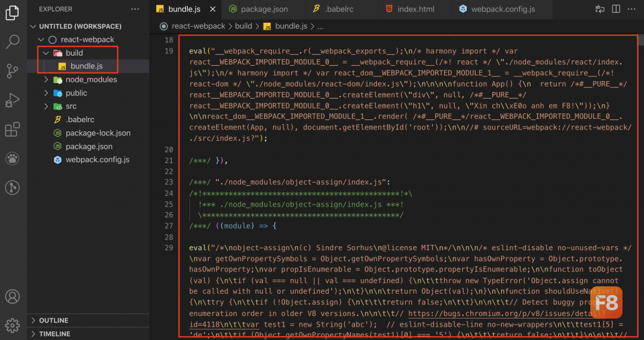The width and height of the screenshot is (644, 340).
Task: Open the Source Control view
Action: coord(12,71)
